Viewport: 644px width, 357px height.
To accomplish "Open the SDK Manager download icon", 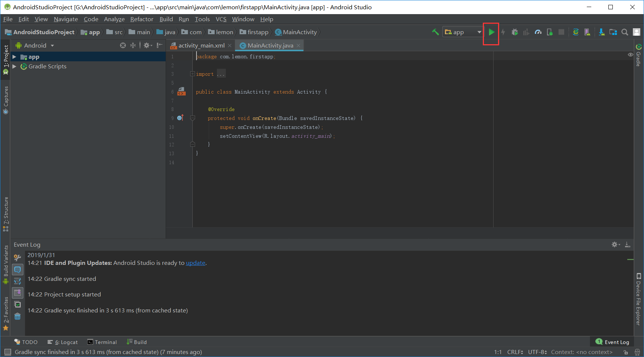I will point(601,32).
